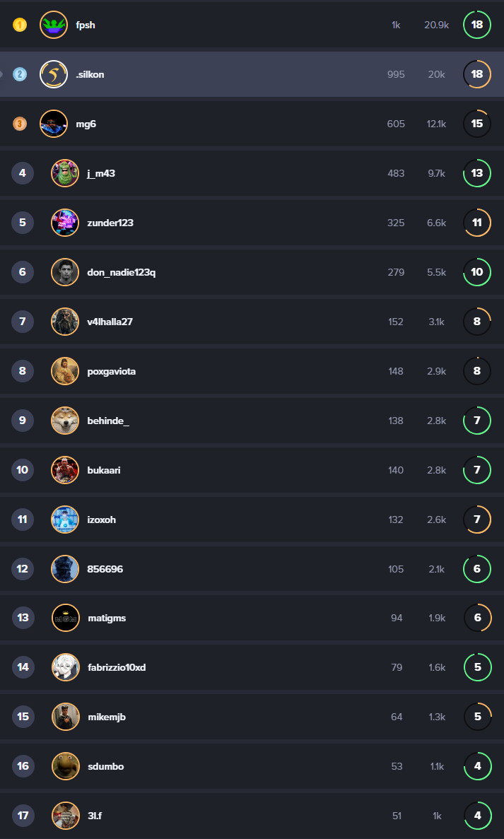Open .silkon's avatar icon
Viewport: 504px width, 839px height.
(54, 74)
